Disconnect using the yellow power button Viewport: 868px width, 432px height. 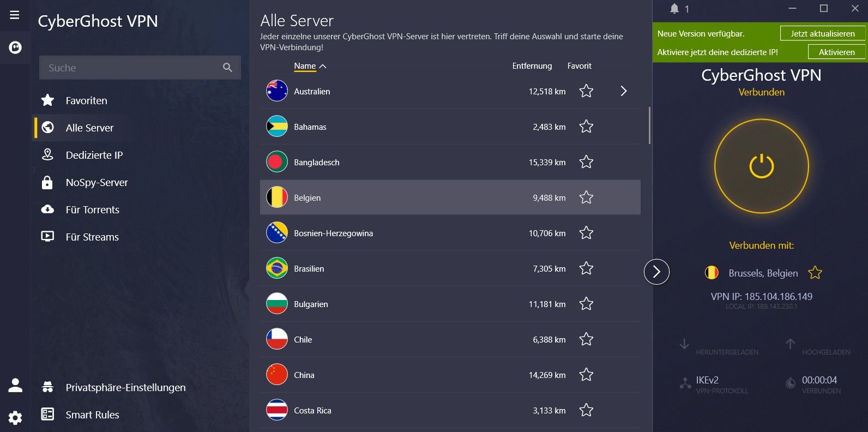point(762,166)
